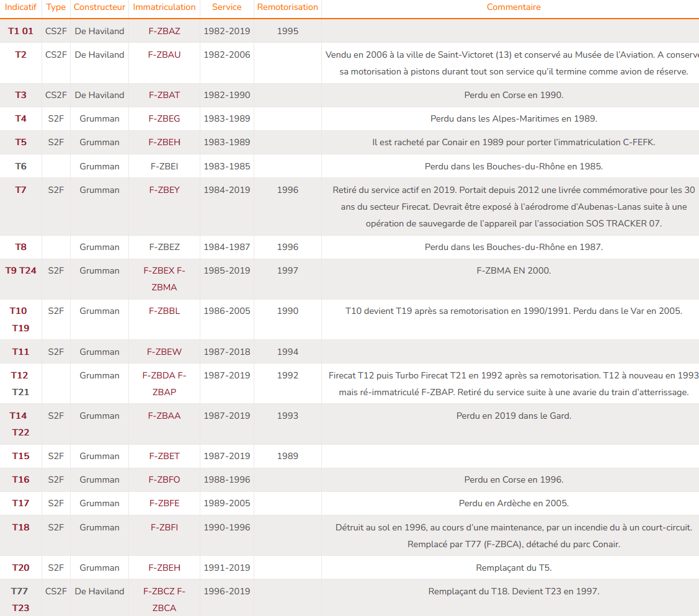The height and width of the screenshot is (616, 699).
Task: Select the 1984-1987 service cell
Action: coord(226,247)
